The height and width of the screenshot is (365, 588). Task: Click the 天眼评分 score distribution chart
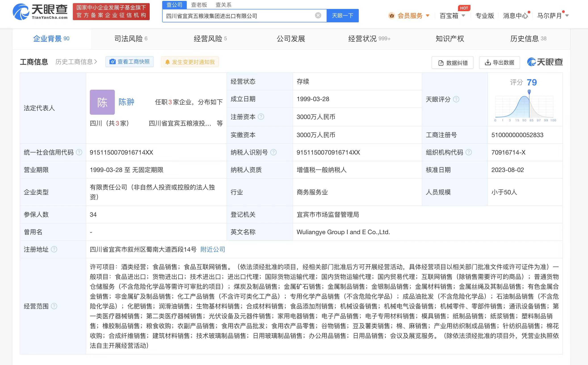tap(524, 106)
